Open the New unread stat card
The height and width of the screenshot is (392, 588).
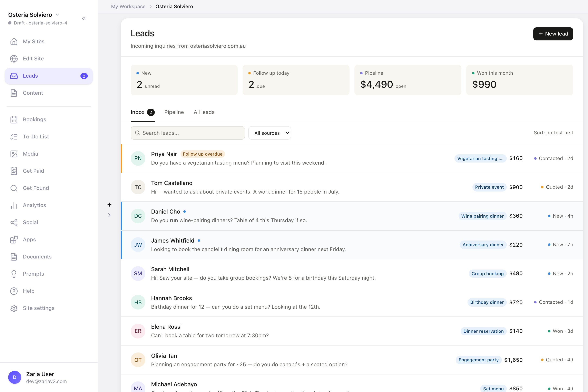[x=184, y=80]
